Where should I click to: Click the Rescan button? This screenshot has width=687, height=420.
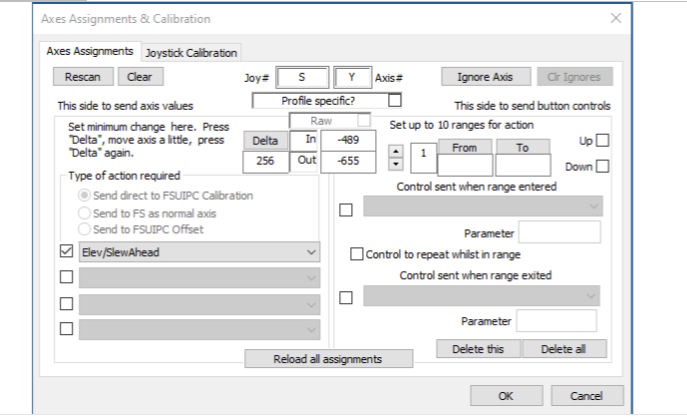[x=82, y=76]
